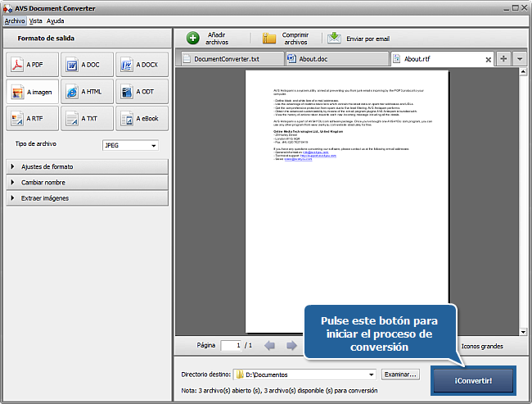Pick the A RTF output format
Screen dimensions: 532x404
[32, 119]
